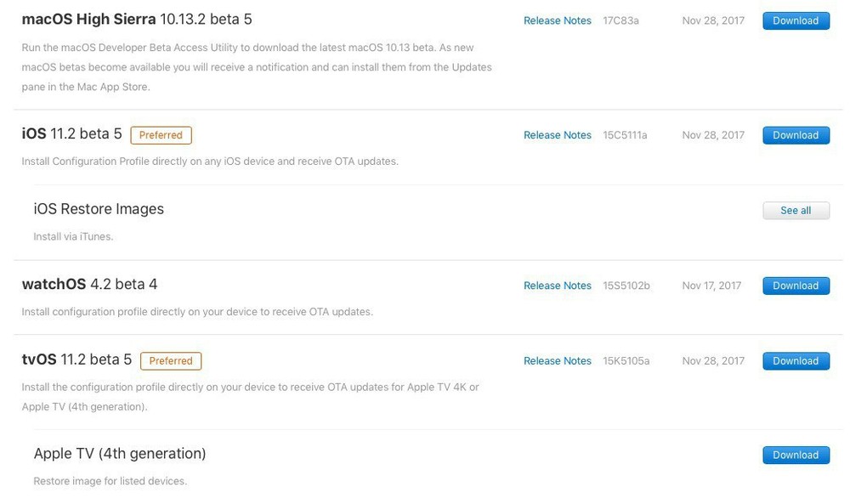
Task: Click the iOS Preferred badge
Action: [x=161, y=135]
